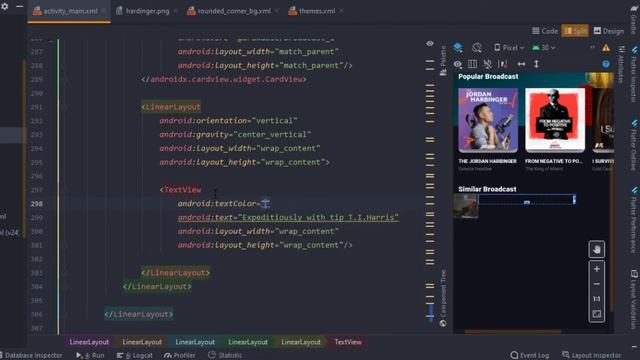Open the themes.xml tab
640x360 pixels.
[317, 11]
